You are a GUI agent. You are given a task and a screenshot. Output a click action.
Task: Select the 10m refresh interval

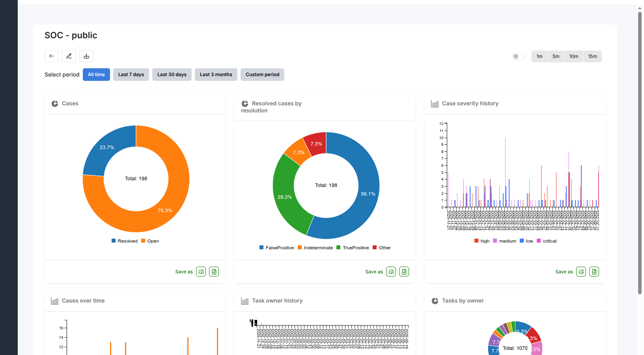tap(574, 56)
